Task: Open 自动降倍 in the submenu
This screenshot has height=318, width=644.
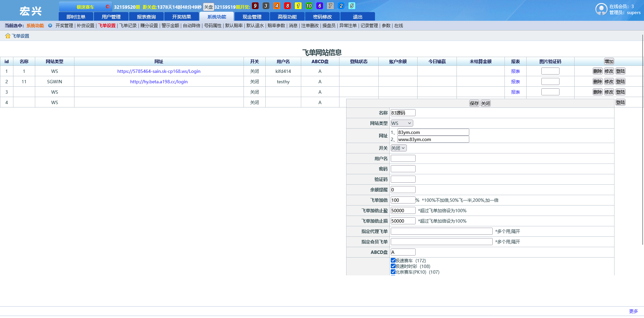Action: tap(192, 26)
